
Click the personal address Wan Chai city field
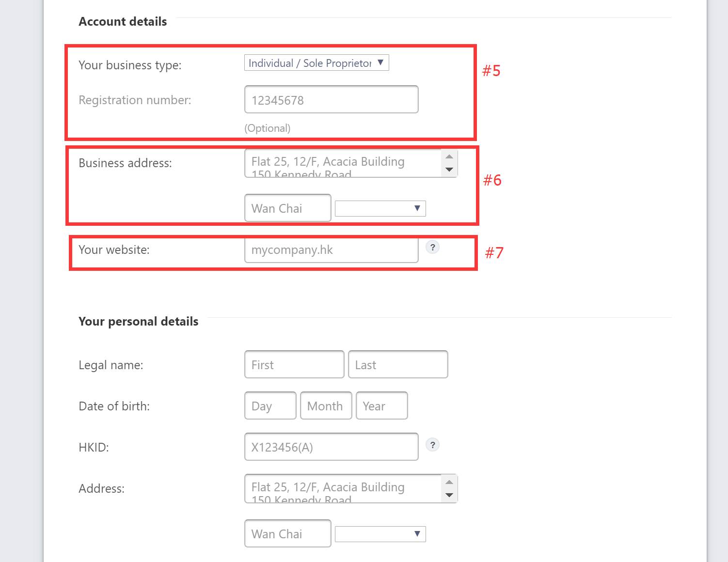288,533
